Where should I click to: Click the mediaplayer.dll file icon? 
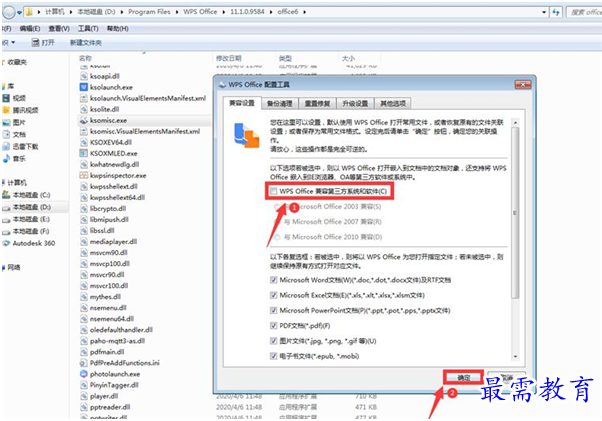[84, 241]
